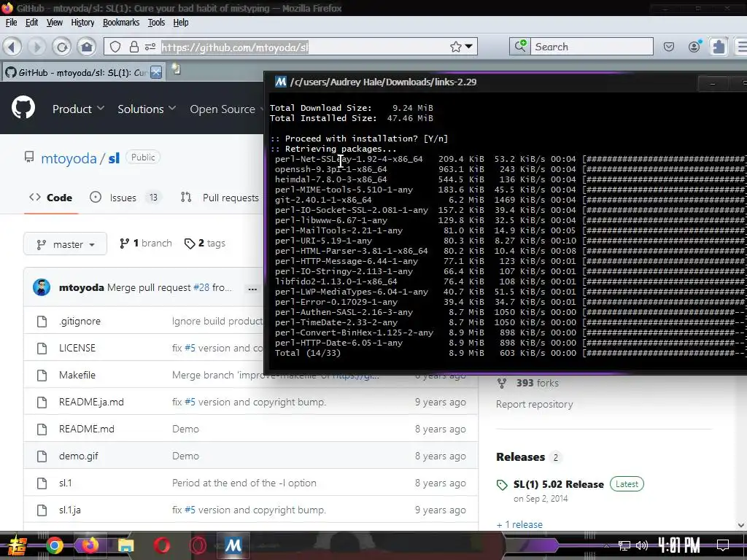The height and width of the screenshot is (560, 747).
Task: Expand commit message ellipsis button
Action: coord(252,289)
